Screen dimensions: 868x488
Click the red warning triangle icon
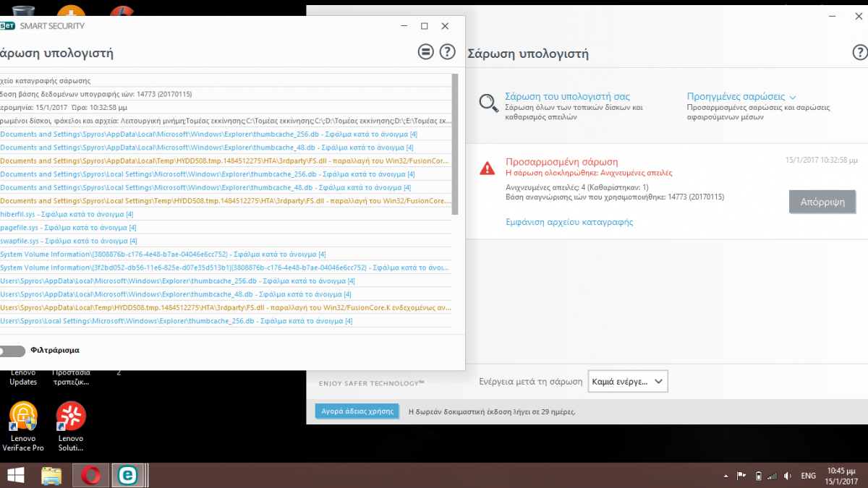point(488,168)
